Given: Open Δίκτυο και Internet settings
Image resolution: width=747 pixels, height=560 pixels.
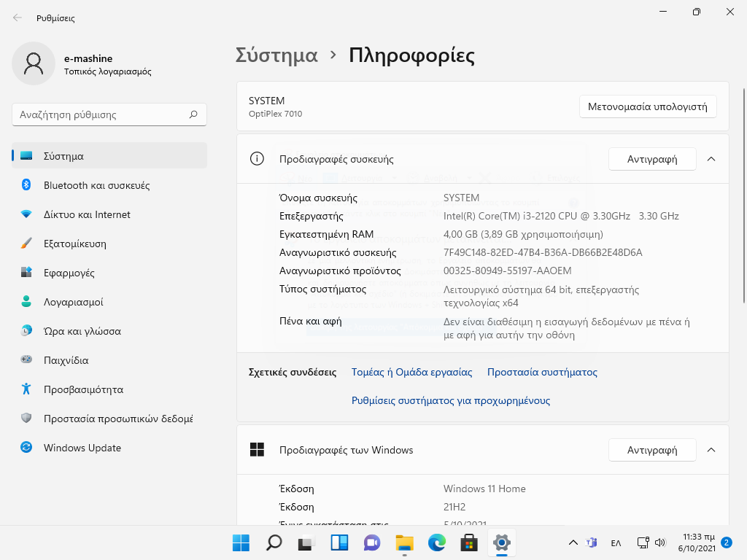Looking at the screenshot, I should pos(109,214).
